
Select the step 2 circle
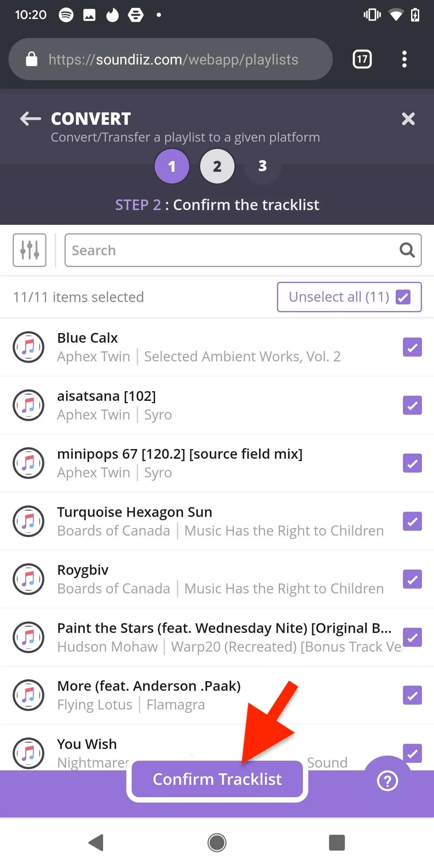pyautogui.click(x=217, y=166)
